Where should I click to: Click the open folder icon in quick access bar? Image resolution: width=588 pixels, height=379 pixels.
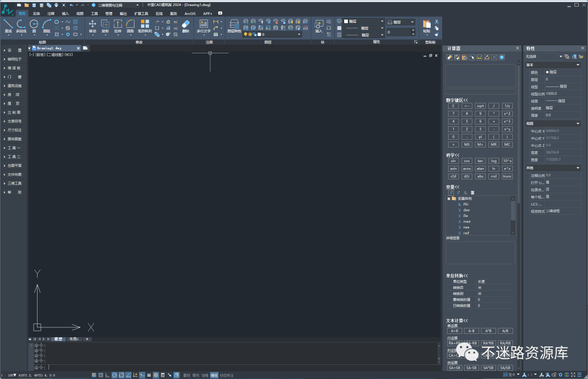click(x=26, y=5)
